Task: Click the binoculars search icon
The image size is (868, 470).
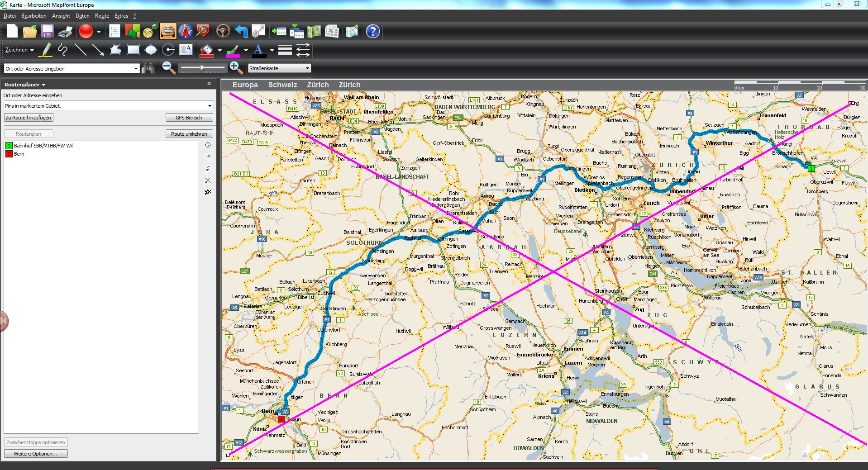Action: tap(148, 68)
